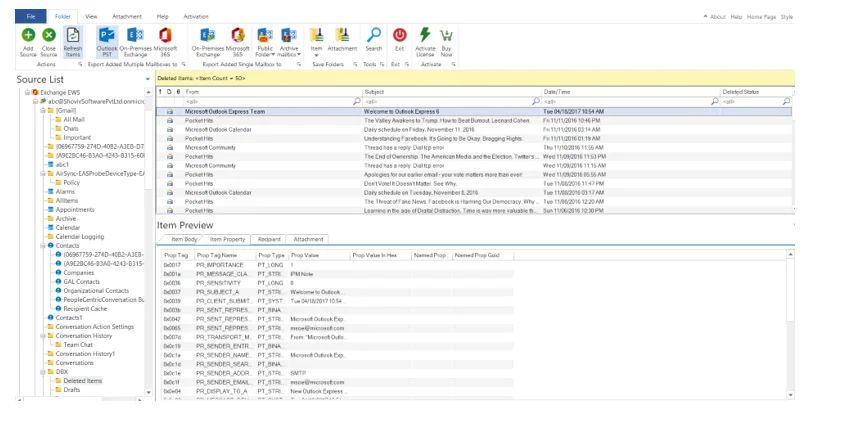Click the Prop Tag Name column header

[x=225, y=255]
